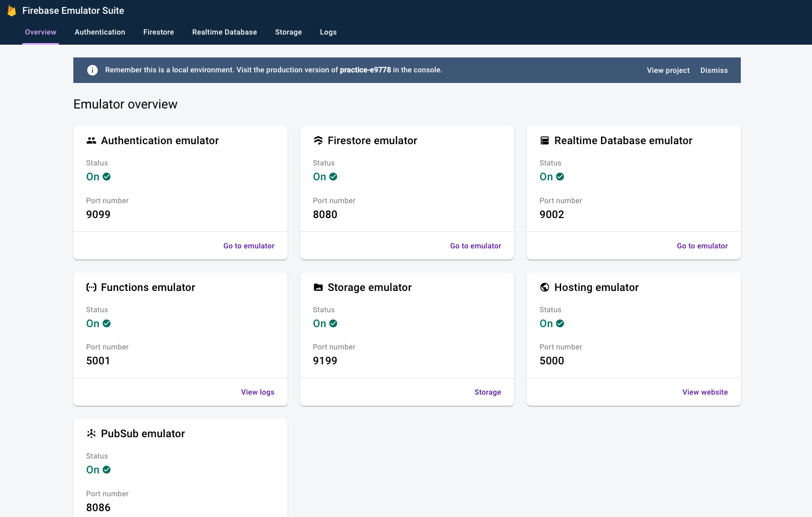
Task: Click the Hosting emulator globe icon
Action: [x=545, y=287]
